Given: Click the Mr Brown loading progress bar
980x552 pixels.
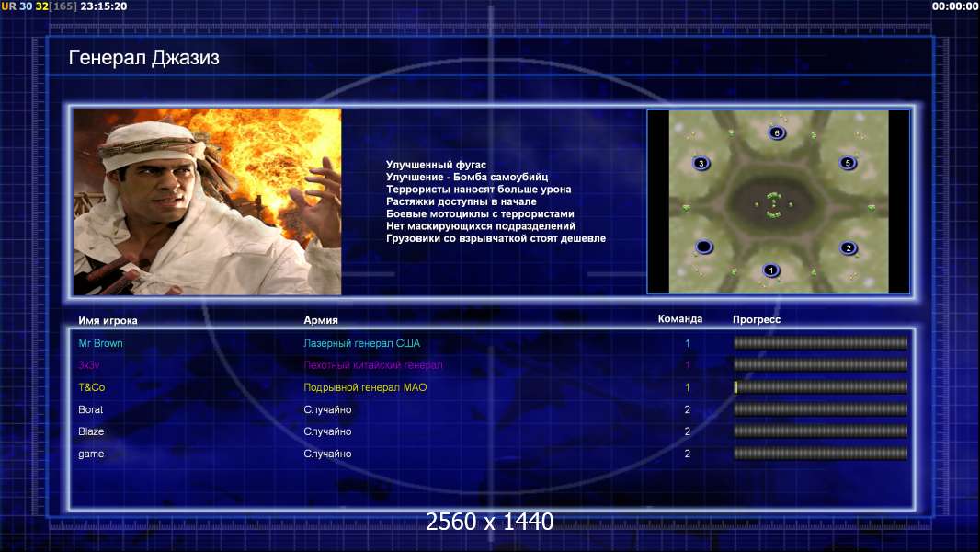Looking at the screenshot, I should tap(821, 342).
